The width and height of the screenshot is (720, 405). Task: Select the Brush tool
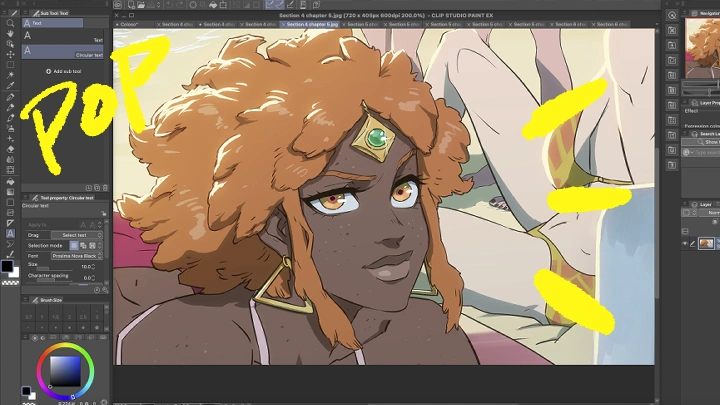[x=10, y=118]
